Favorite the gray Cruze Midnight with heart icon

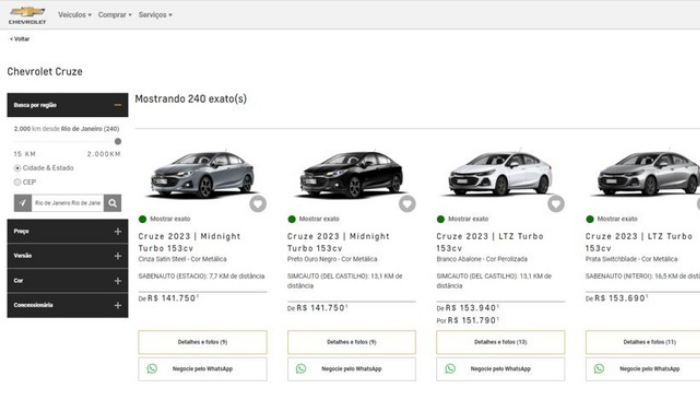click(258, 204)
